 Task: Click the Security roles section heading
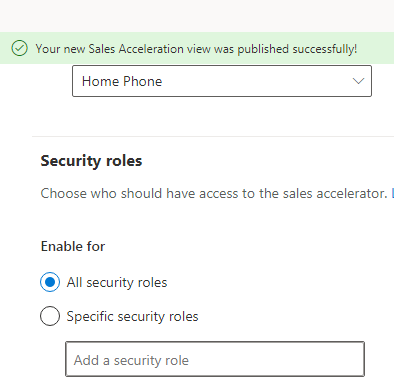click(91, 161)
